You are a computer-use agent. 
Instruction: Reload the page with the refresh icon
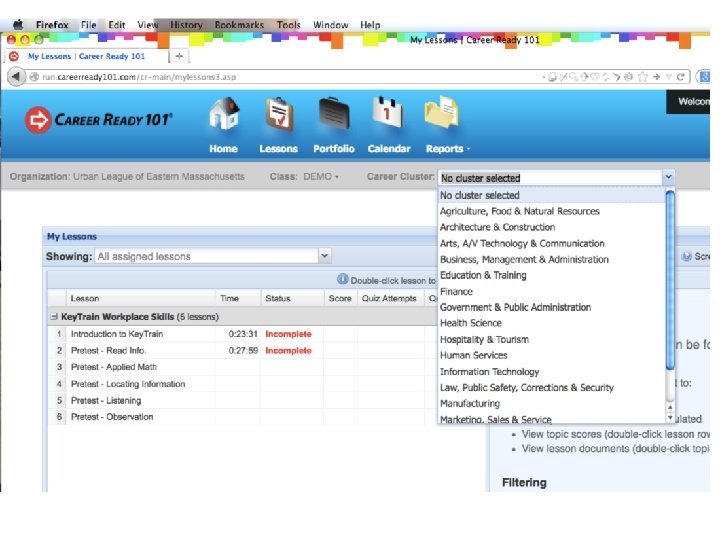click(681, 77)
